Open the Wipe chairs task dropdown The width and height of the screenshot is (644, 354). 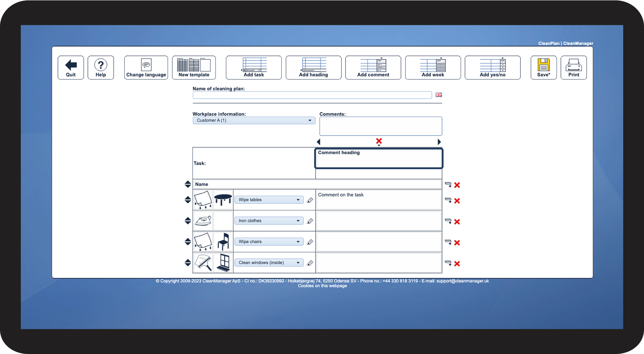(269, 242)
